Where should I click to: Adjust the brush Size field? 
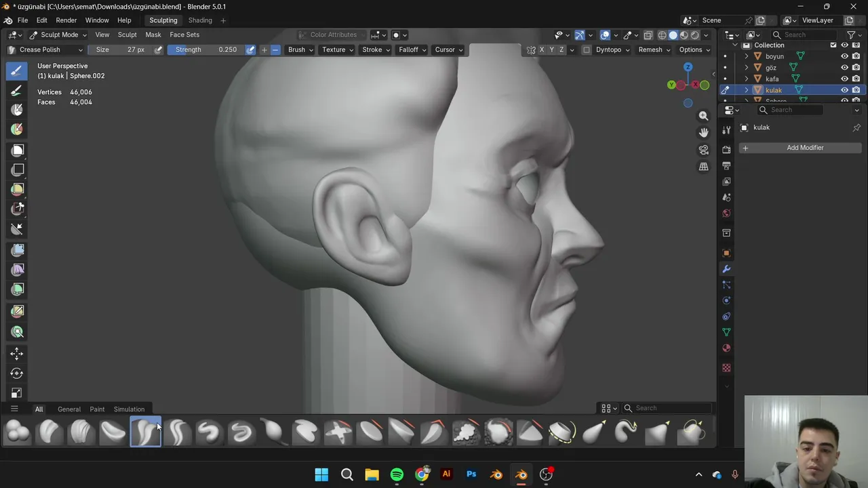click(x=120, y=49)
